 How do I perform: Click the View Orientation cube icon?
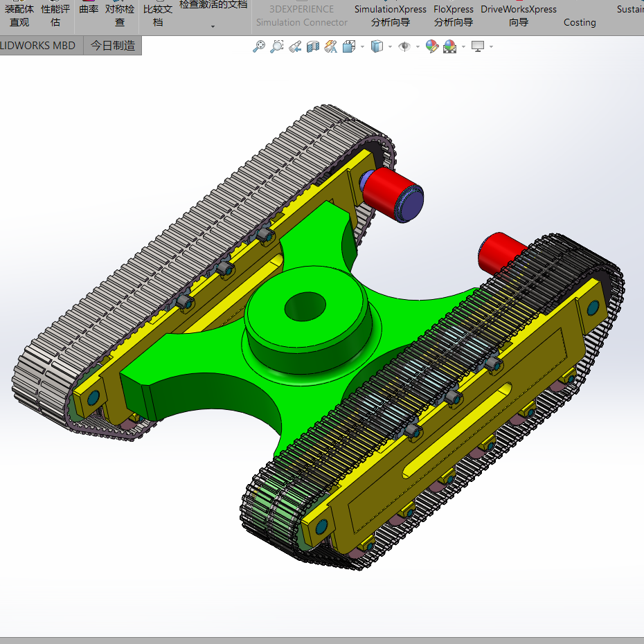tap(350, 46)
